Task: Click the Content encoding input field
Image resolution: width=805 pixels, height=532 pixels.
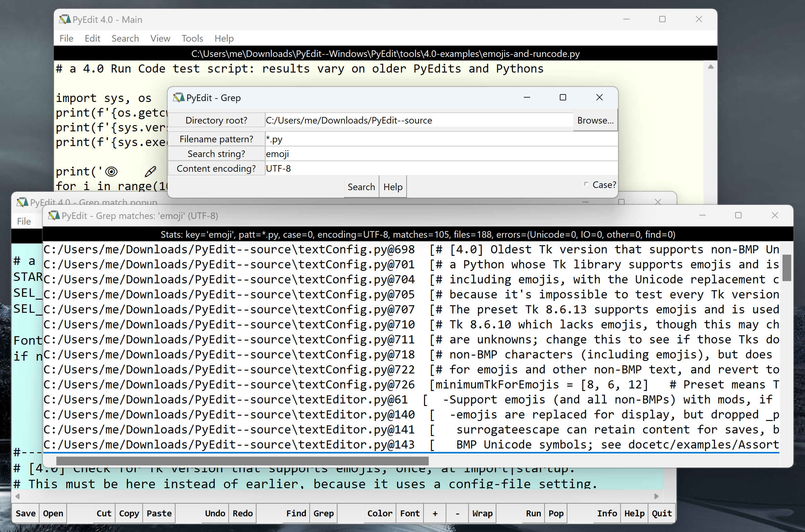Action: pos(441,168)
